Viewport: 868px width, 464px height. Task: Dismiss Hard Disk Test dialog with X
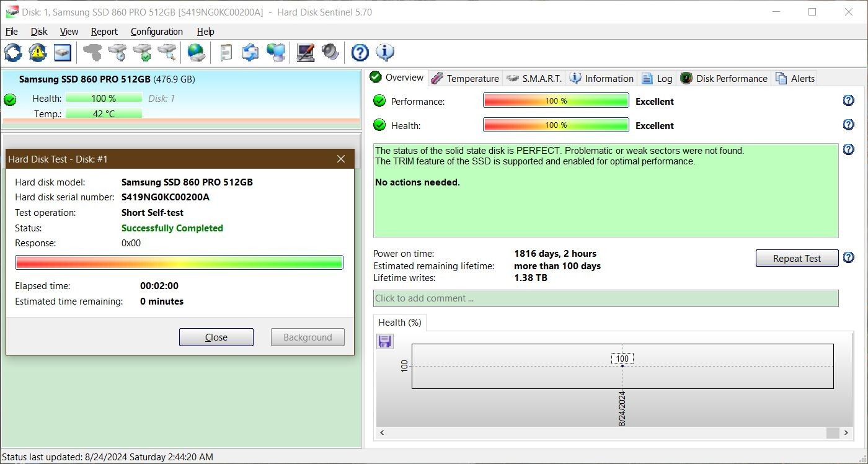pyautogui.click(x=341, y=159)
